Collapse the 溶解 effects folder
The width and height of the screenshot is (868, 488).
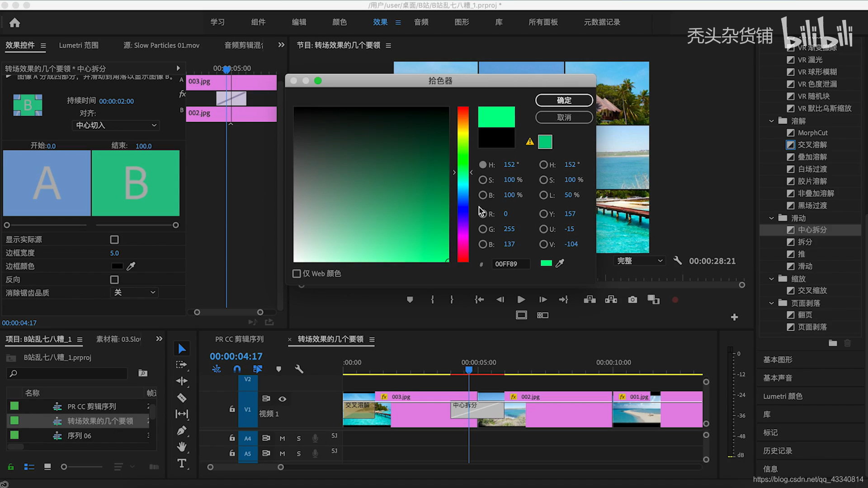point(771,121)
